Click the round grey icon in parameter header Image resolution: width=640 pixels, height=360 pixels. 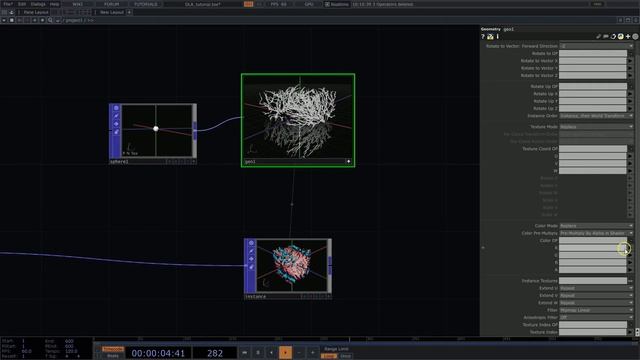tap(635, 37)
